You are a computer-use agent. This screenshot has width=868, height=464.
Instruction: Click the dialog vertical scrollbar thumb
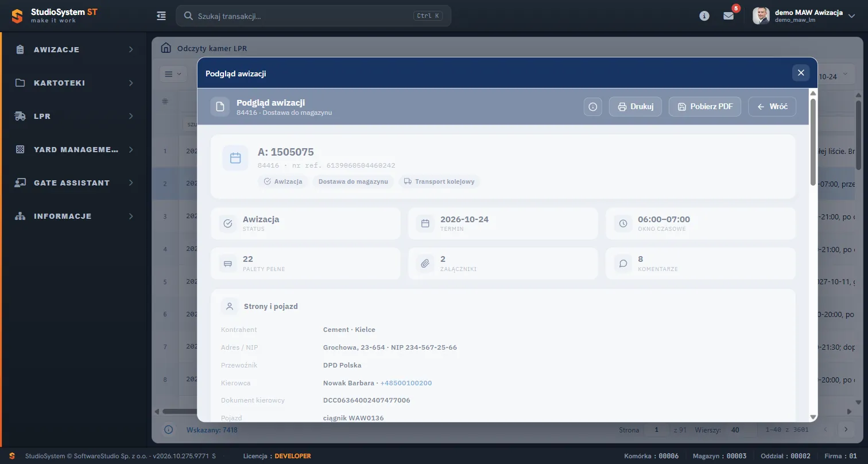click(x=813, y=142)
